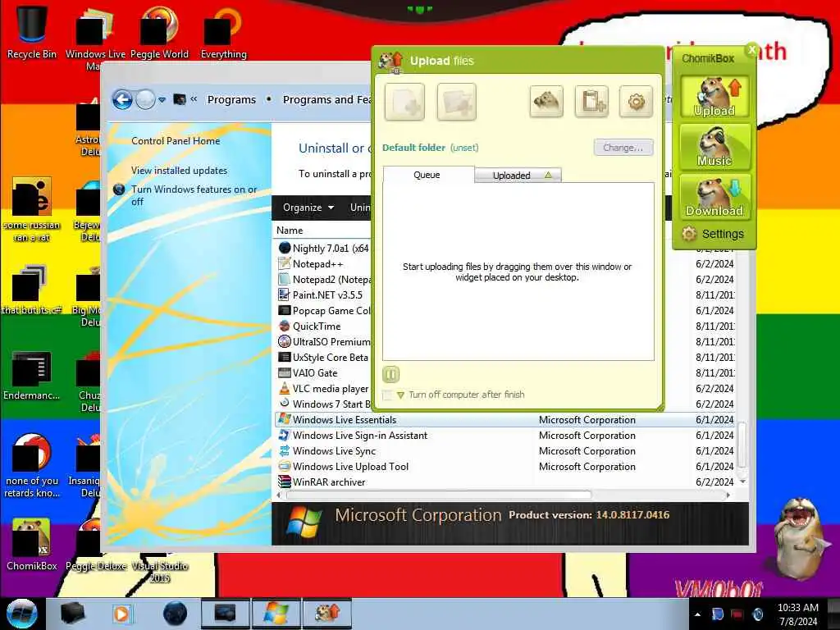Open the Organize dropdown menu
Viewport: 840px width, 630px height.
point(308,208)
